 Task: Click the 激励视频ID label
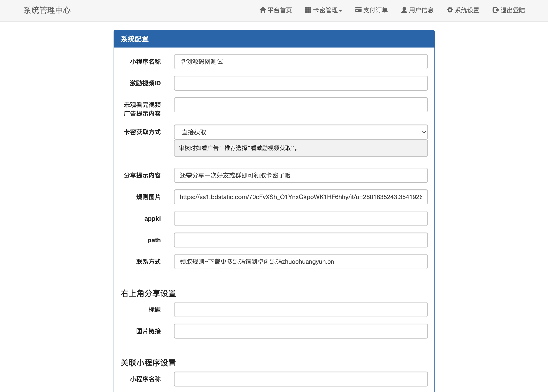145,83
